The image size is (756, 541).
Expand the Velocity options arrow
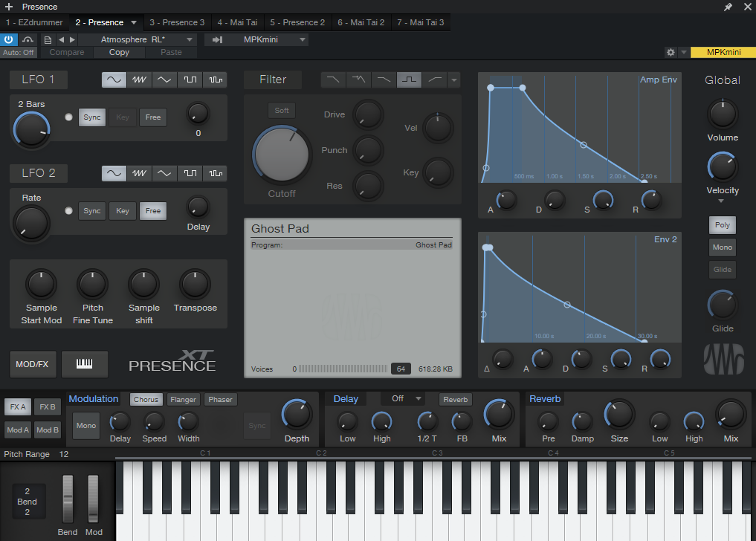click(x=721, y=201)
